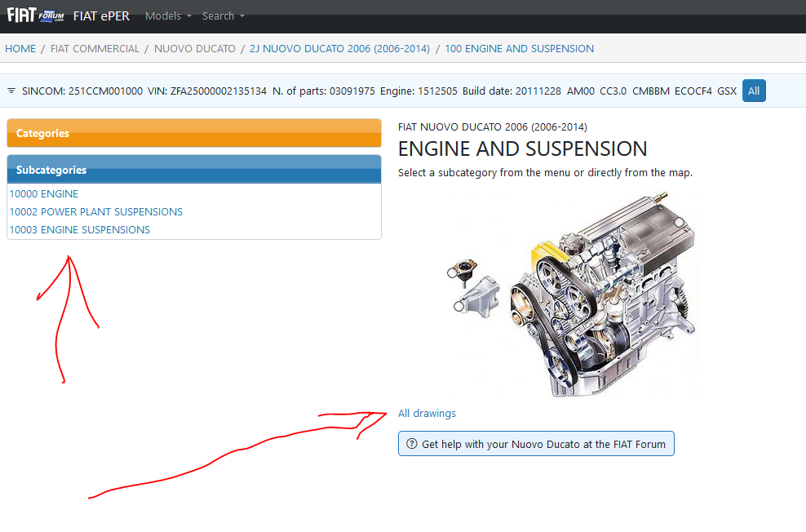806x532 pixels.
Task: Click the engine illustration on the map
Action: pyautogui.click(x=602, y=295)
